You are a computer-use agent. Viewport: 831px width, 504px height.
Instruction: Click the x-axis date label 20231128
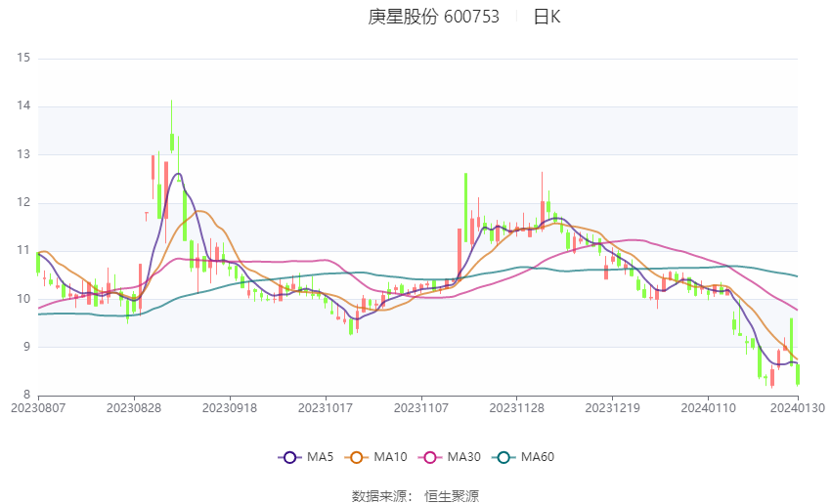pyautogui.click(x=517, y=408)
